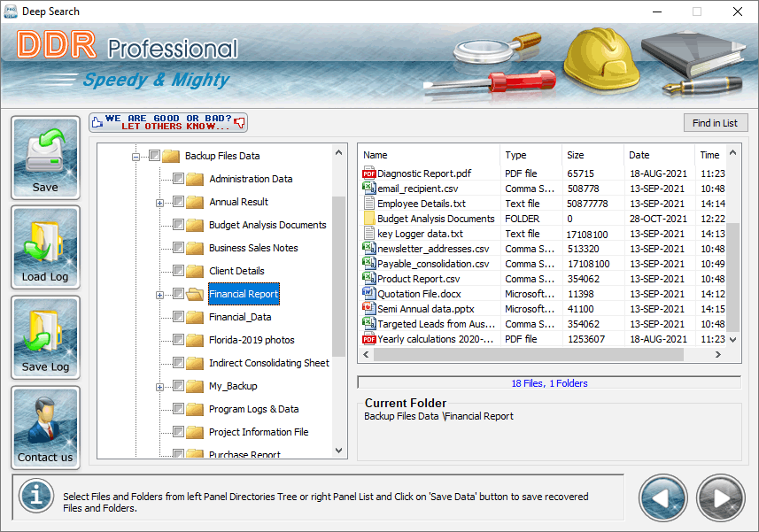Screen dimensions: 759x532
Task: Enable the Business Sales Notes checkbox
Action: coord(178,248)
